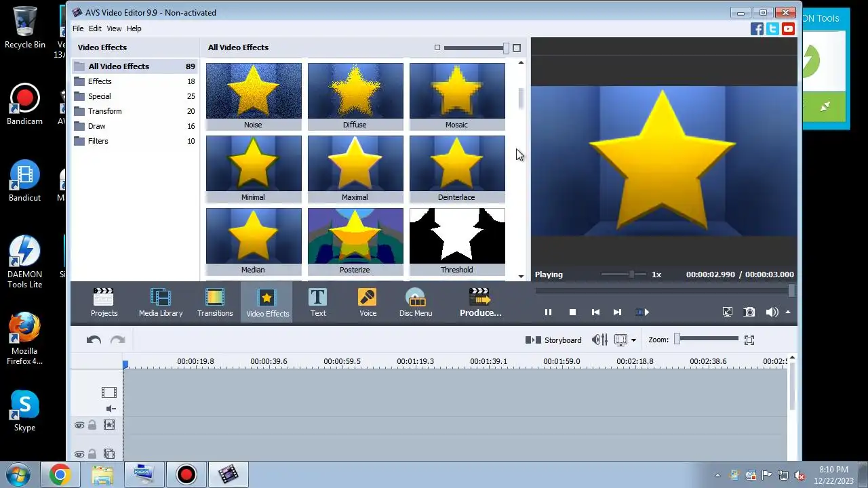Open Chrome from the taskbar
Viewport: 868px width, 488px height.
pyautogui.click(x=60, y=475)
